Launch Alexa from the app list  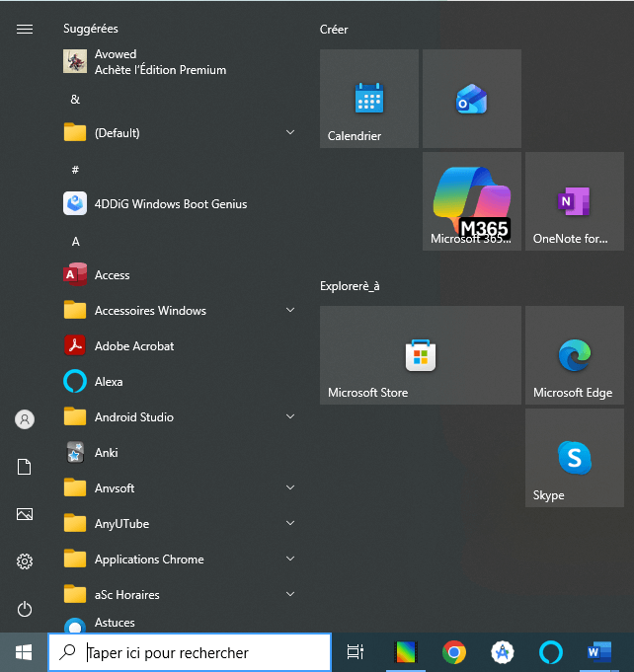pos(109,382)
